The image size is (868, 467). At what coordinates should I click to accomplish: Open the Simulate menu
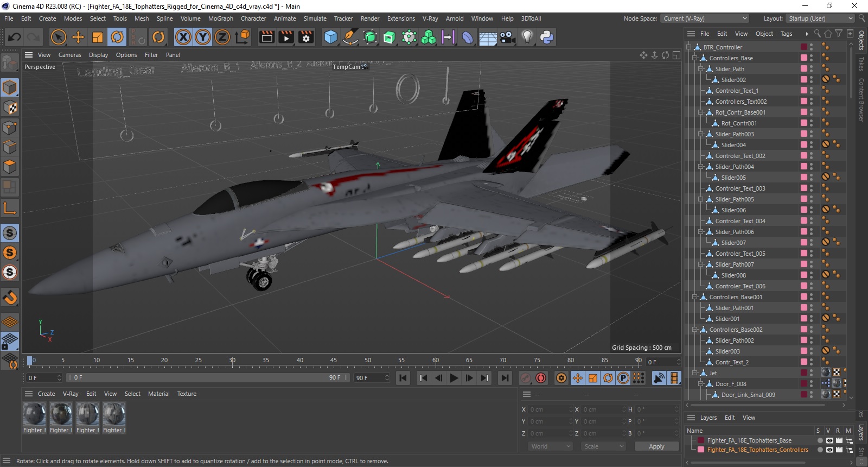pos(315,18)
